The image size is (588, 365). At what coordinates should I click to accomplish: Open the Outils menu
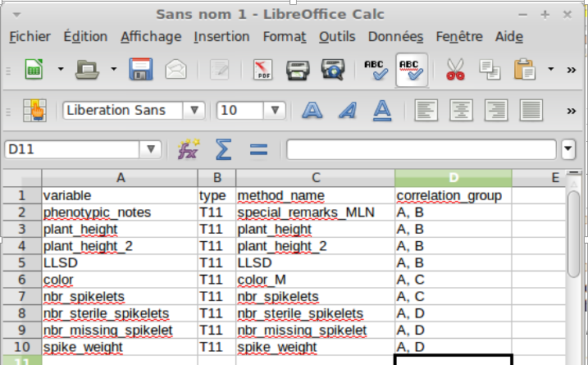pos(337,37)
